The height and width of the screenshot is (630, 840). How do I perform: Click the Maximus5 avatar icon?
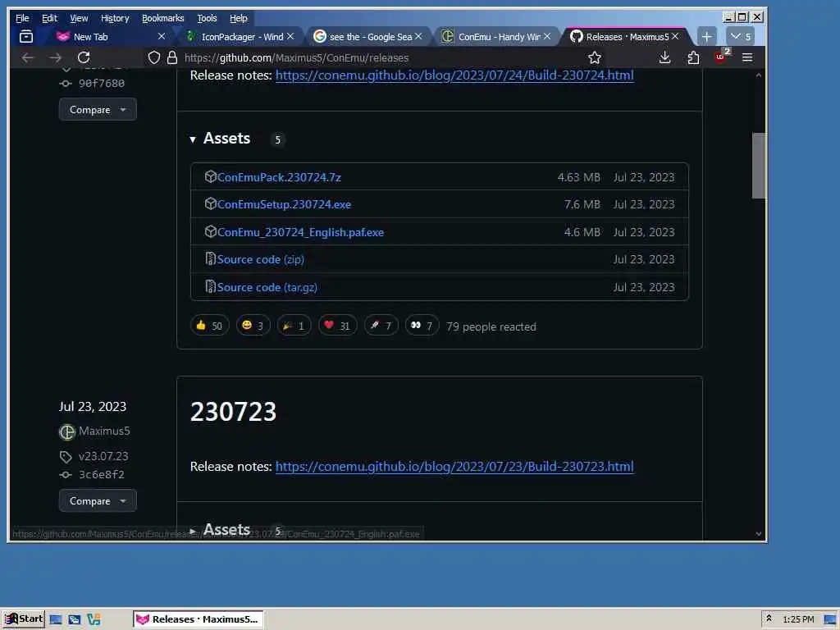(67, 431)
